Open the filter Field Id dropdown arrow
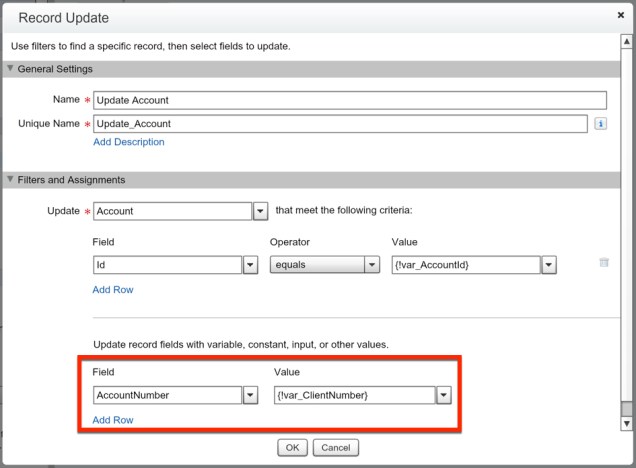 (x=251, y=265)
